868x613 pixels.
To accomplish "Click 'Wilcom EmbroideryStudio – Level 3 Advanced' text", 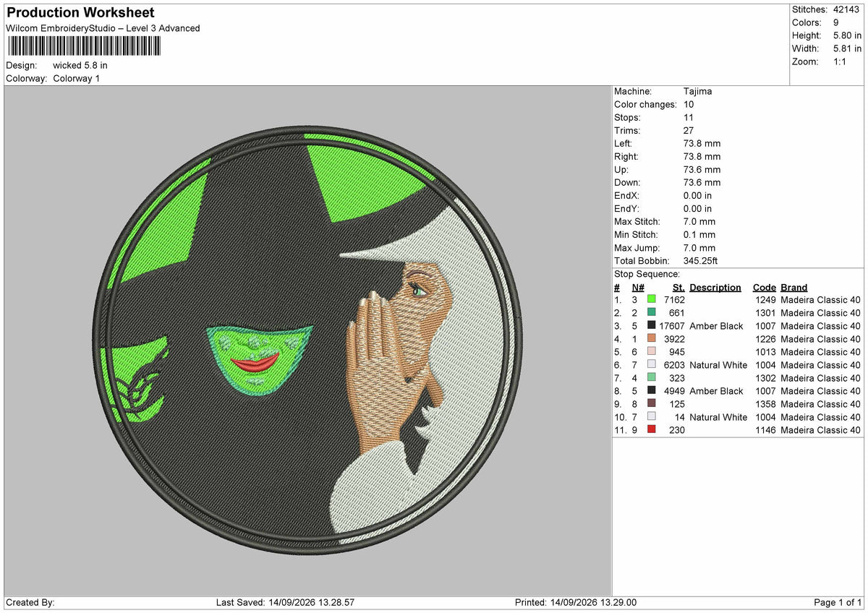I will (103, 28).
